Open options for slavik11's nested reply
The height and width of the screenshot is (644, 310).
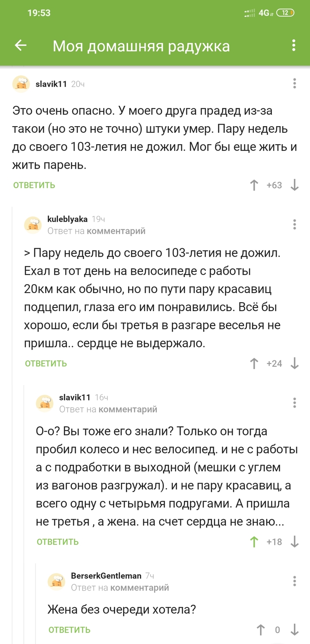(294, 403)
